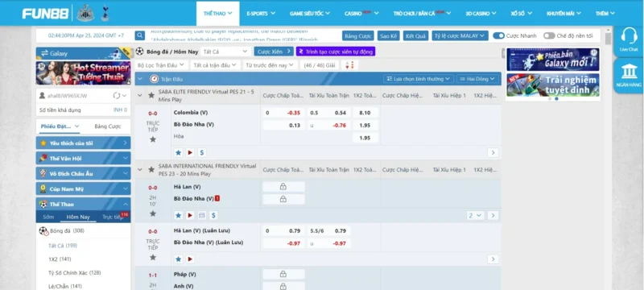Favorite Hà Lan (V) match blue star
Image resolution: width=644 pixels, height=290 pixels.
(178, 215)
